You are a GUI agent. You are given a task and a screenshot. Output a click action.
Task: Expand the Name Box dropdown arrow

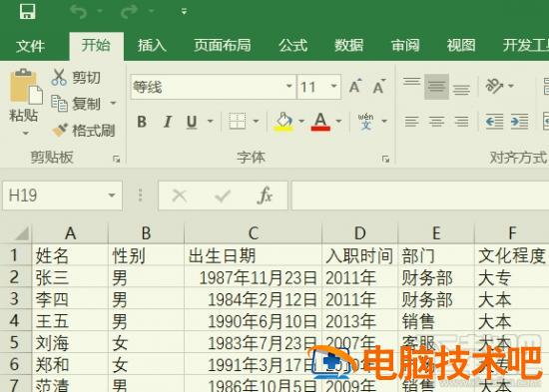pyautogui.click(x=112, y=196)
